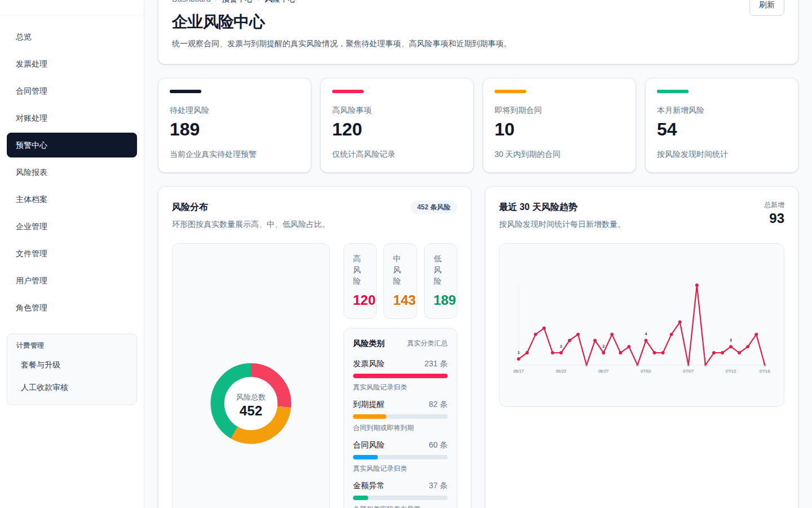Viewport: 812px width, 508px height.
Task: Click the 发票风险 category label
Action: [x=369, y=364]
